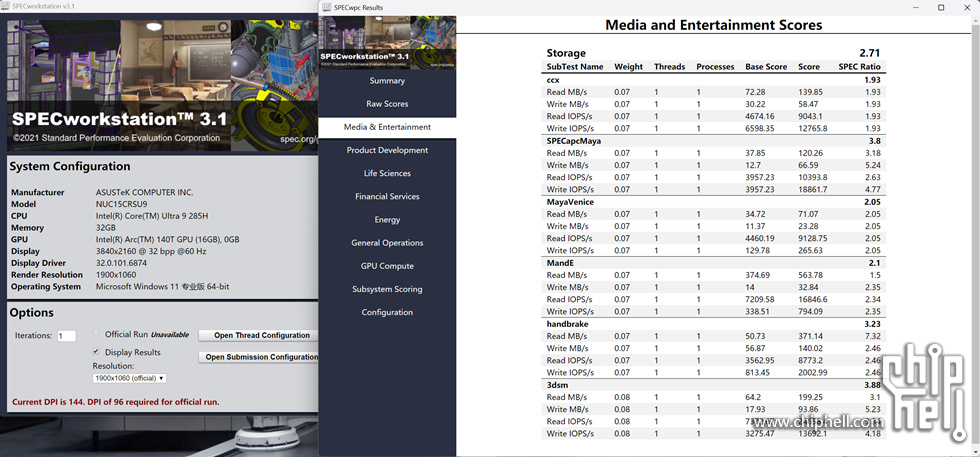Click the handbrake subtest group row

(713, 324)
